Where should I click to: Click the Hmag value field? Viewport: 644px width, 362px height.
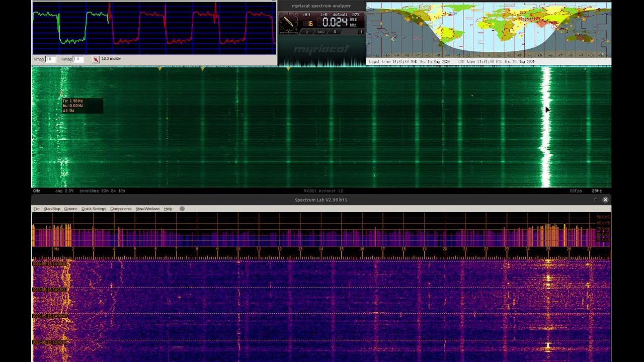pos(78,59)
